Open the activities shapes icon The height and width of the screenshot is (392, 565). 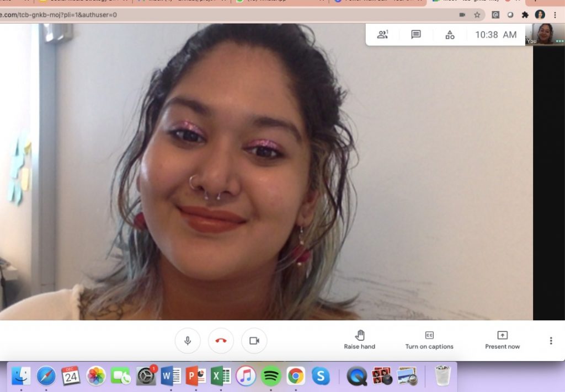(450, 35)
